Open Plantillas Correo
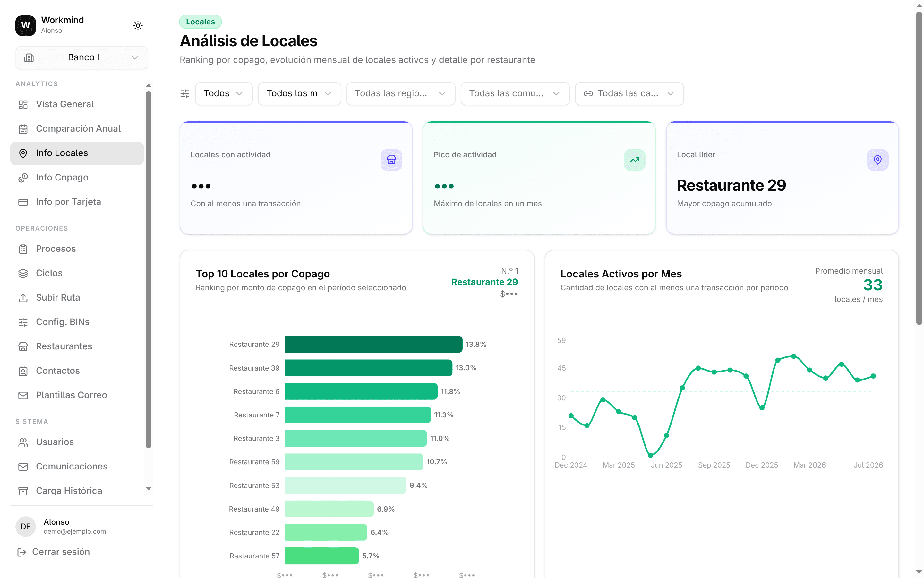 click(x=77, y=396)
